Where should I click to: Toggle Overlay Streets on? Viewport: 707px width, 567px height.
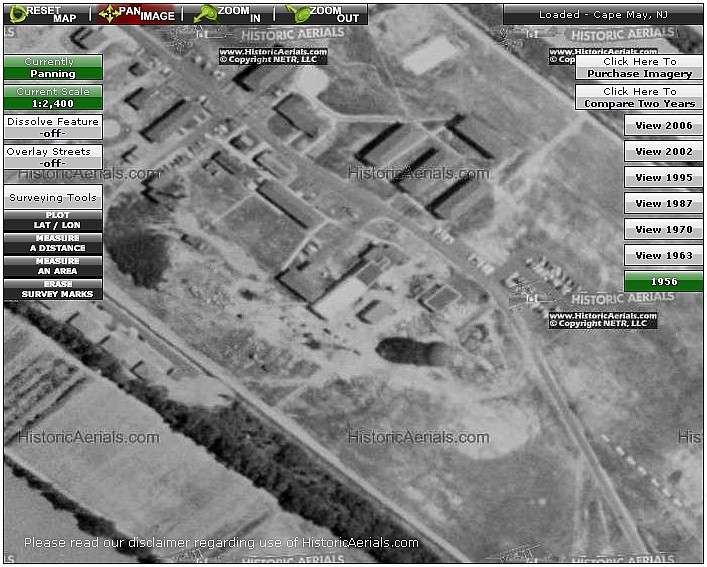[x=53, y=157]
